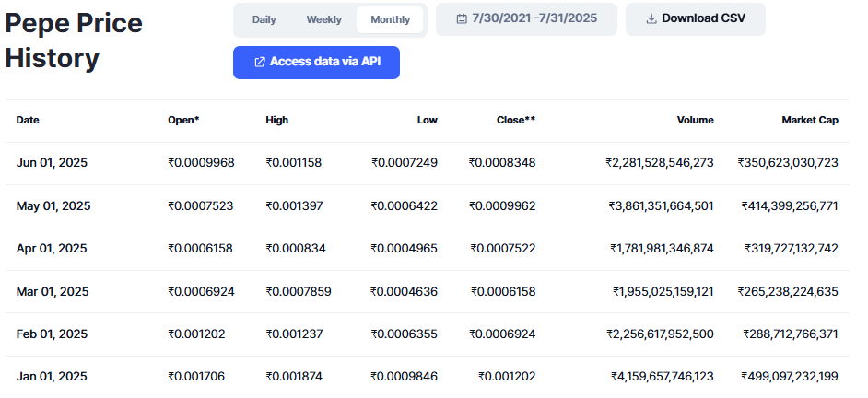Click the April volume ₹1,781,981,346,874

pyautogui.click(x=663, y=248)
